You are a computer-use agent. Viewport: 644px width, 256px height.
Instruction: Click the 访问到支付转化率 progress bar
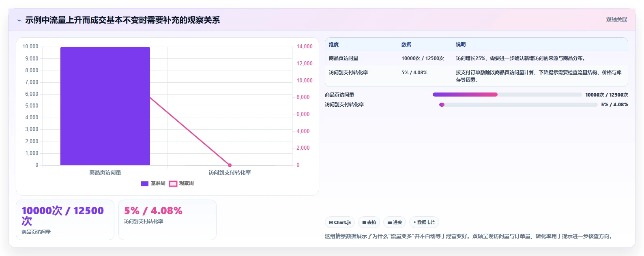pos(518,105)
